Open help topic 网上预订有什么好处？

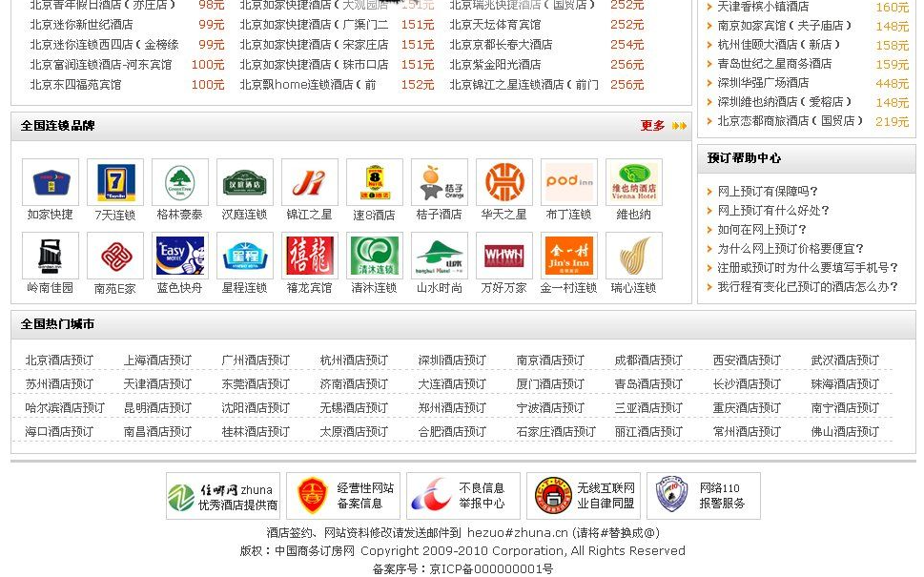pyautogui.click(x=773, y=211)
